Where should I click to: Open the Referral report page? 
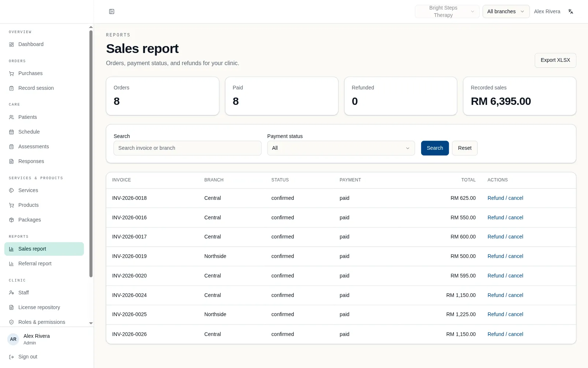pos(44,263)
